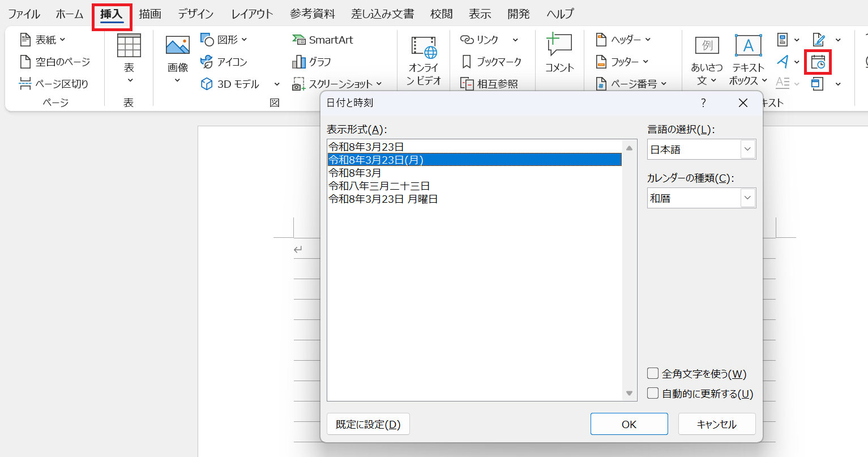Expand the 3D モデル dropdown arrow
Viewport: 868px width, 457px height.
pyautogui.click(x=277, y=84)
